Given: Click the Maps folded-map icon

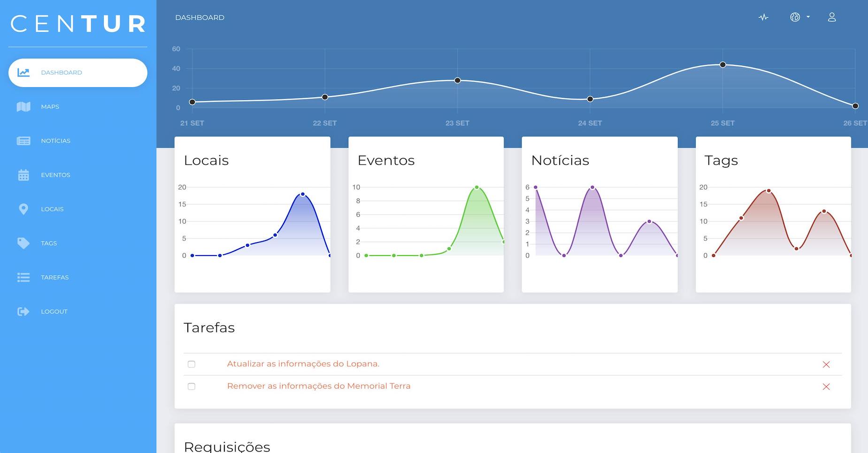Looking at the screenshot, I should (23, 107).
